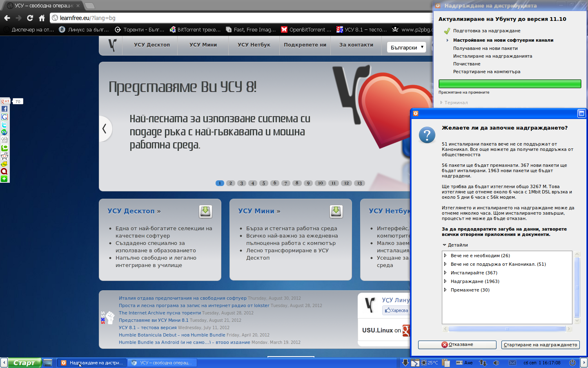The width and height of the screenshot is (588, 368).
Task: Open the Диспечер на от… bookmark
Action: tap(29, 29)
